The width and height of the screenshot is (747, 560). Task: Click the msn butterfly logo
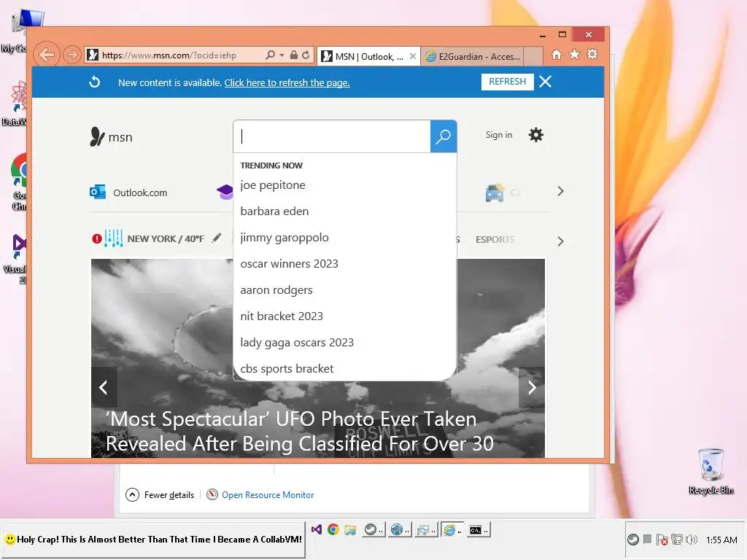click(111, 136)
